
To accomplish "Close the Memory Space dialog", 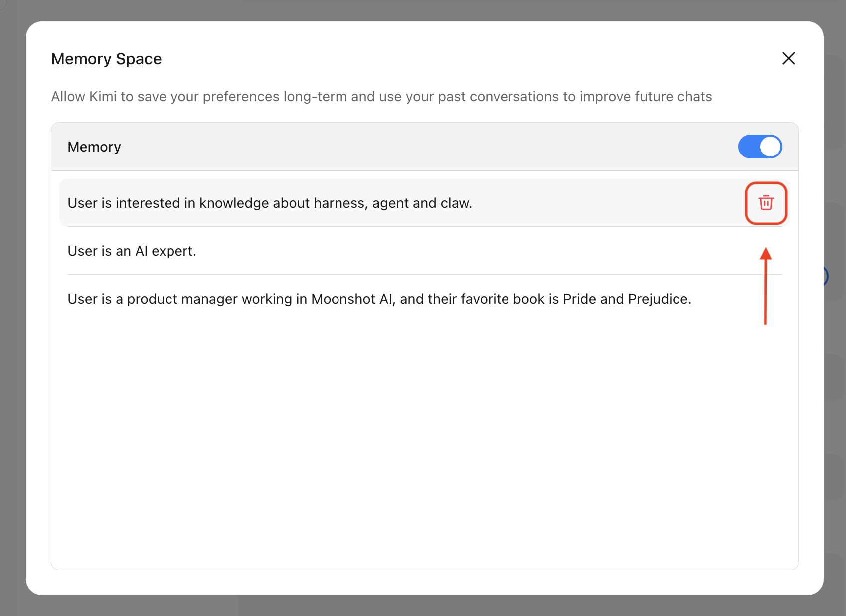I will tap(788, 58).
